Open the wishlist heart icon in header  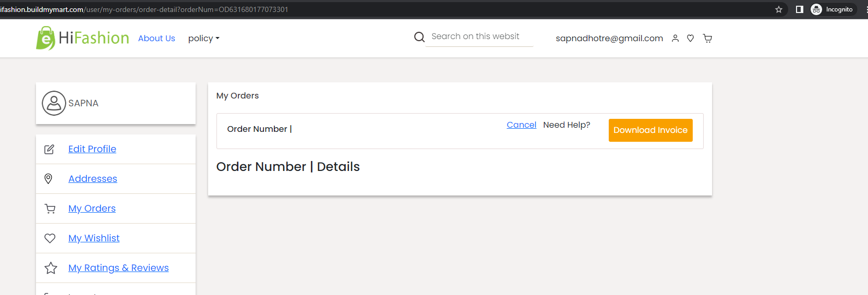[x=690, y=38]
